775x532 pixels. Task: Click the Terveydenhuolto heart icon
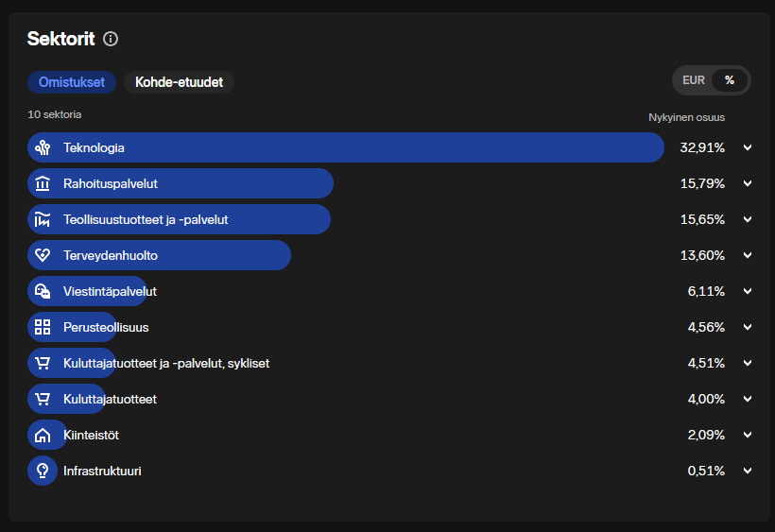(43, 255)
